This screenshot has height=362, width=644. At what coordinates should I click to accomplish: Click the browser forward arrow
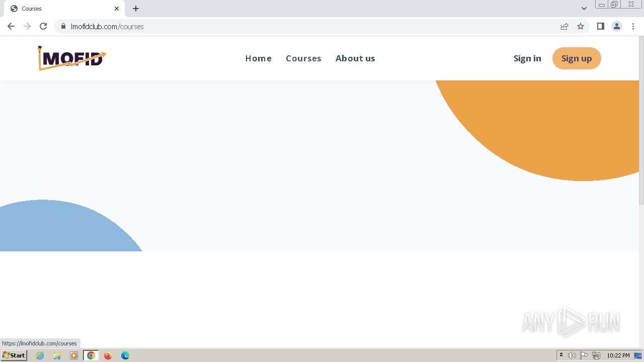pyautogui.click(x=27, y=26)
